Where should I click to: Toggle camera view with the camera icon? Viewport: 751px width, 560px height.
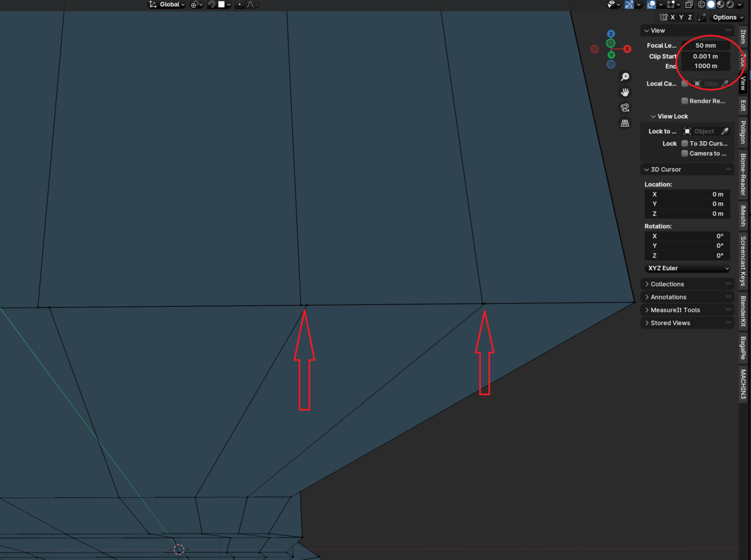click(625, 108)
